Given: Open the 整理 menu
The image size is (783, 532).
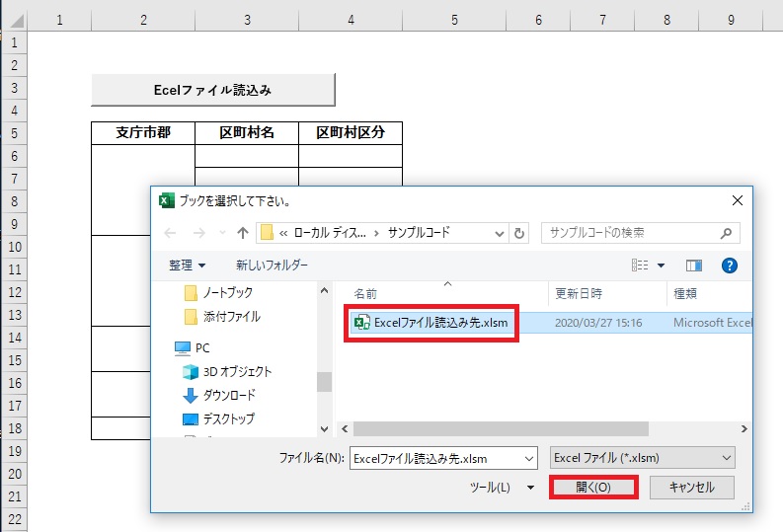Looking at the screenshot, I should coord(188,265).
